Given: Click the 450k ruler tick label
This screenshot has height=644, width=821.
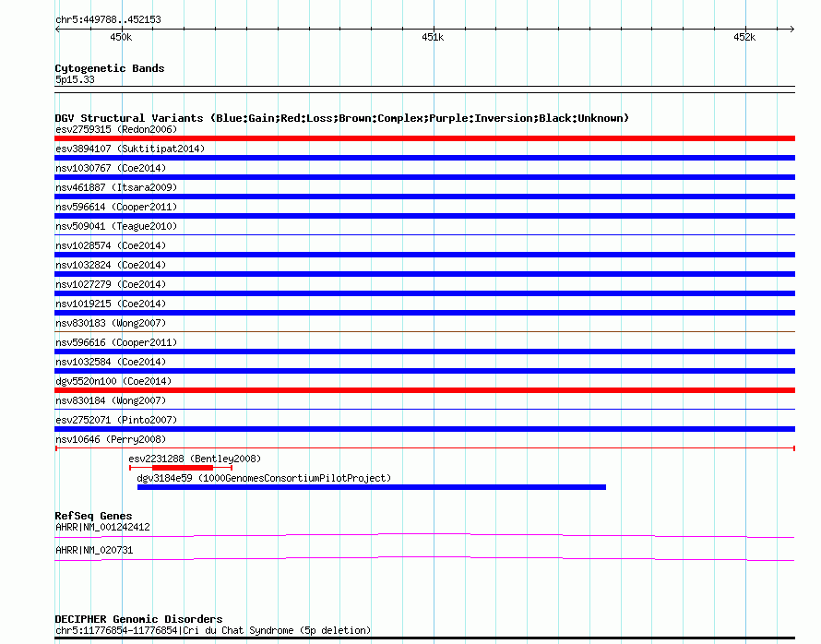Looking at the screenshot, I should click(121, 37).
